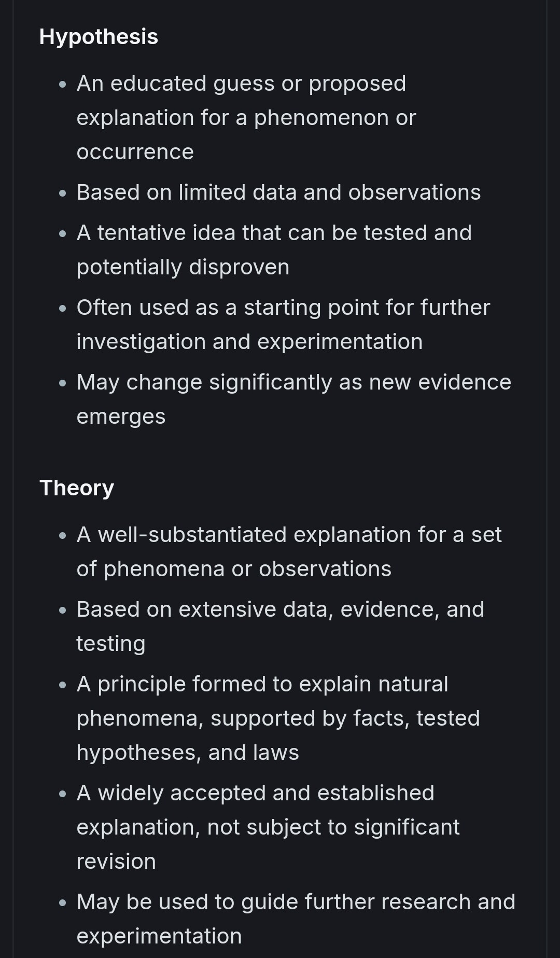This screenshot has height=958, width=560.
Task: Click the 'A well-substantiated explanation' bullet text
Action: (x=289, y=535)
